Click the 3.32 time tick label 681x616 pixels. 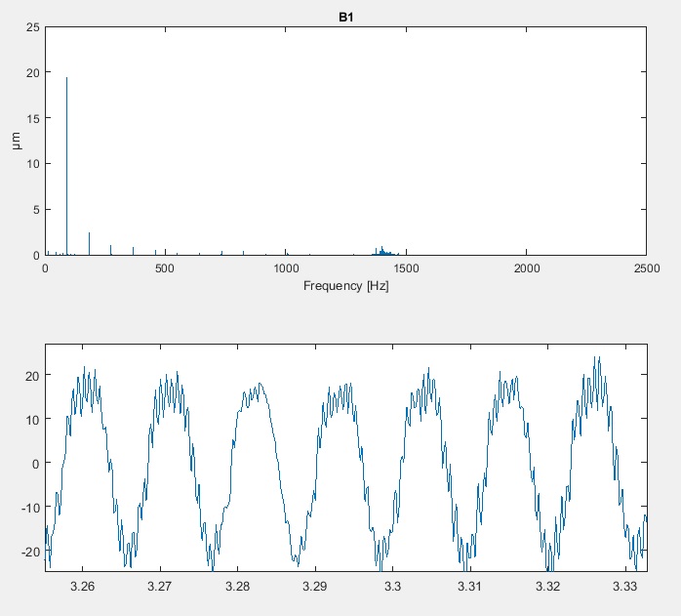click(x=547, y=587)
